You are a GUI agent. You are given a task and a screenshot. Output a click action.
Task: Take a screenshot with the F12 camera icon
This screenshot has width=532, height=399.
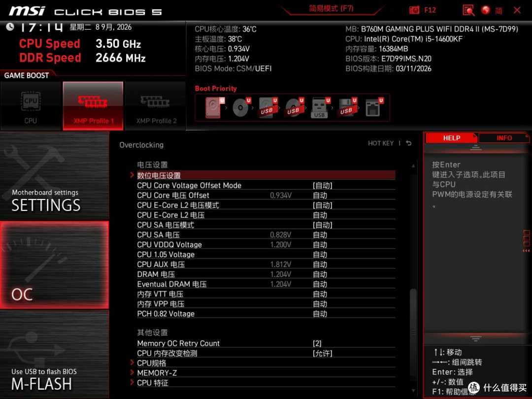[x=414, y=10]
